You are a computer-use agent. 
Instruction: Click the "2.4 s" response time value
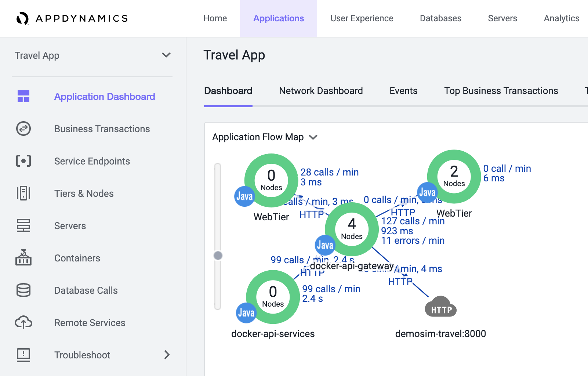(312, 299)
